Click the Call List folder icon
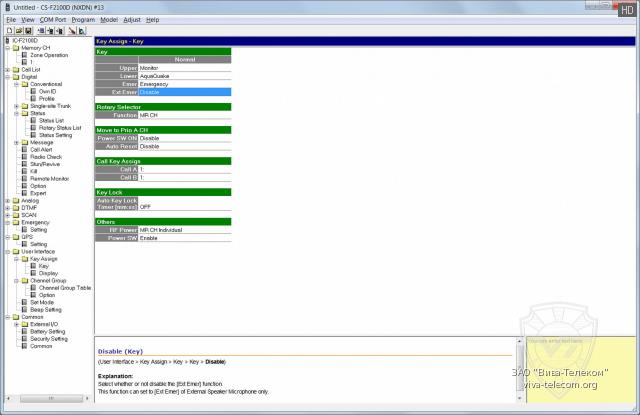 pyautogui.click(x=16, y=70)
